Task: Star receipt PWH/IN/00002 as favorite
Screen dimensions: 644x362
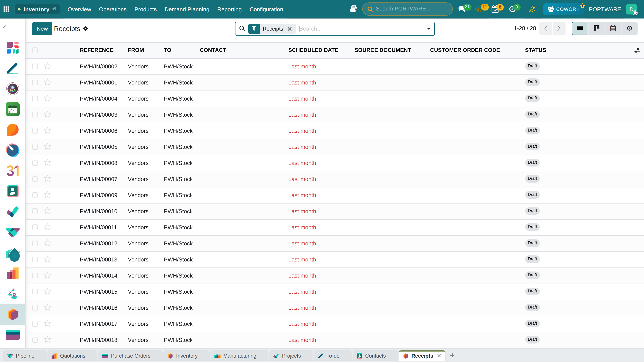Action: point(47,66)
